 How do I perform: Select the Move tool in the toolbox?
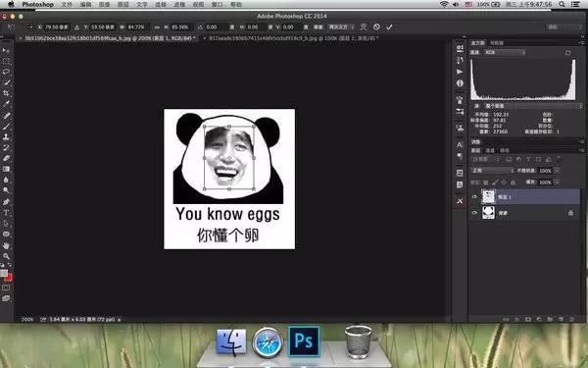[x=6, y=50]
